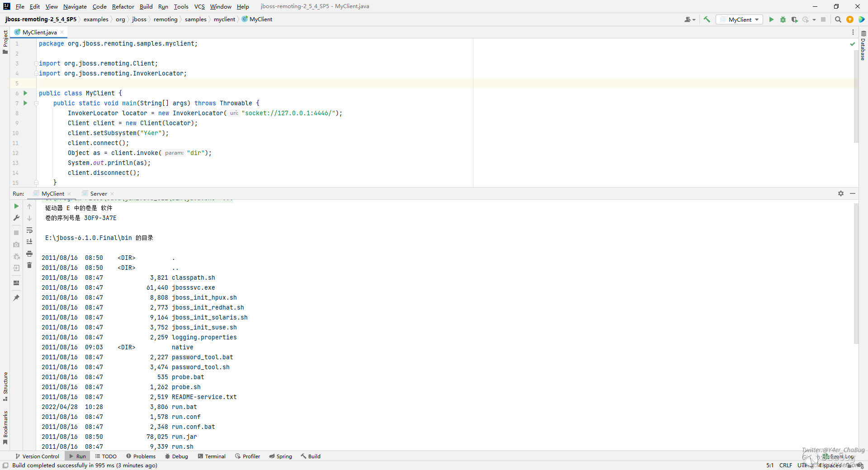Start debugging with the toolbar bug icon
Screen dimensions: 868x470
click(x=783, y=19)
